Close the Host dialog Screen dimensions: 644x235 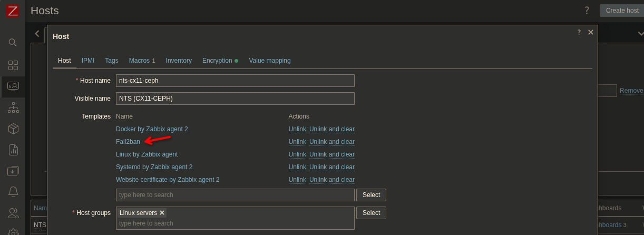(x=591, y=32)
